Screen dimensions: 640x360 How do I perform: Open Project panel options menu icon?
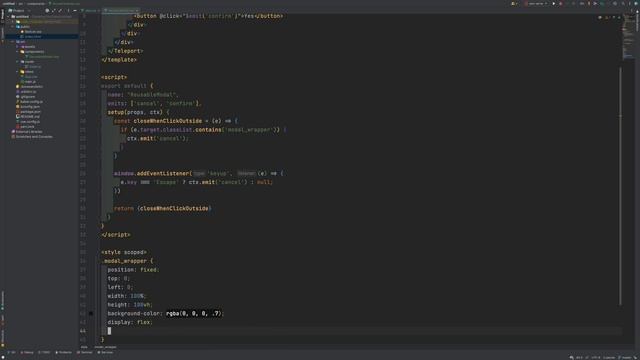[x=68, y=11]
